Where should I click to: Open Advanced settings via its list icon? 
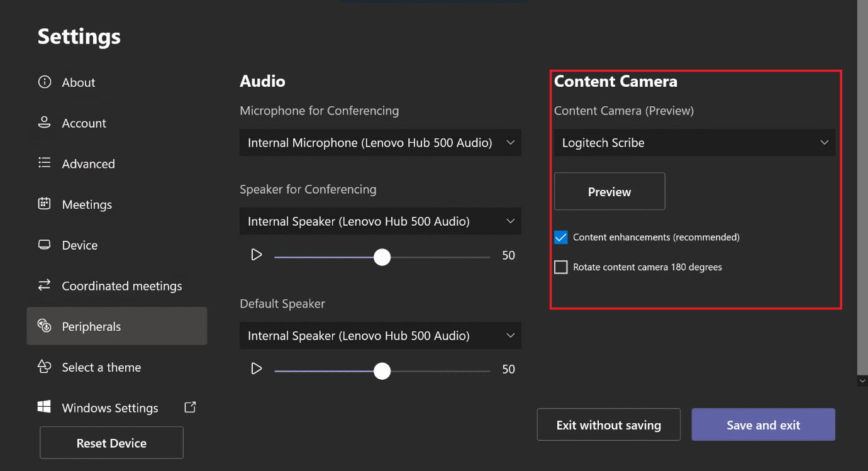point(44,163)
